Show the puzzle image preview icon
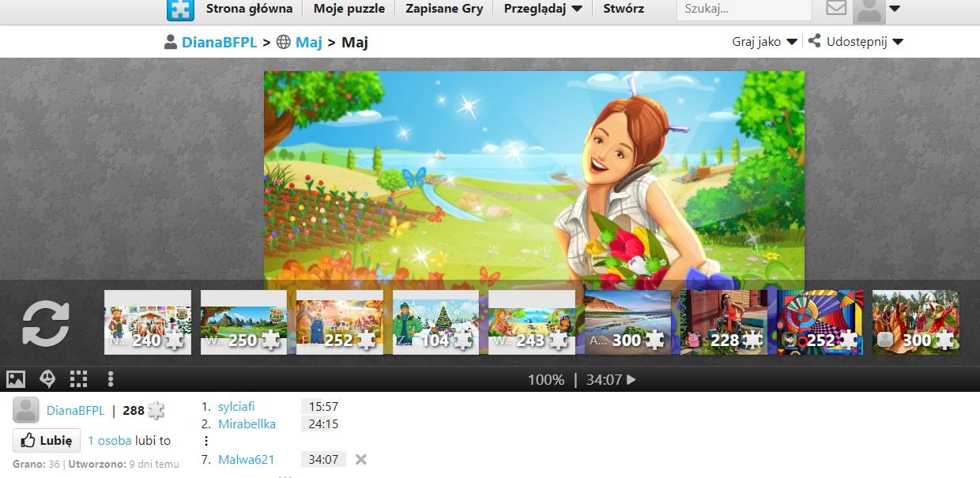The height and width of the screenshot is (478, 980). pyautogui.click(x=16, y=379)
